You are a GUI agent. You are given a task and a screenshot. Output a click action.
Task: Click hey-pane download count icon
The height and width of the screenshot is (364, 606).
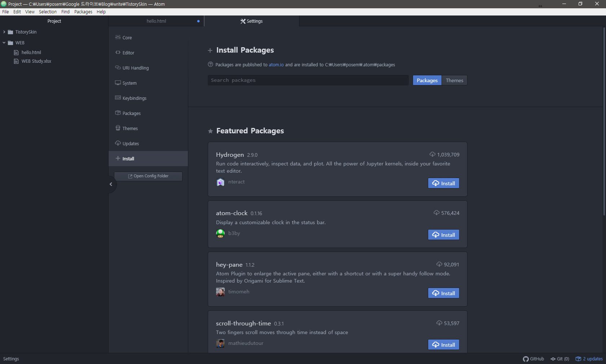[439, 264]
